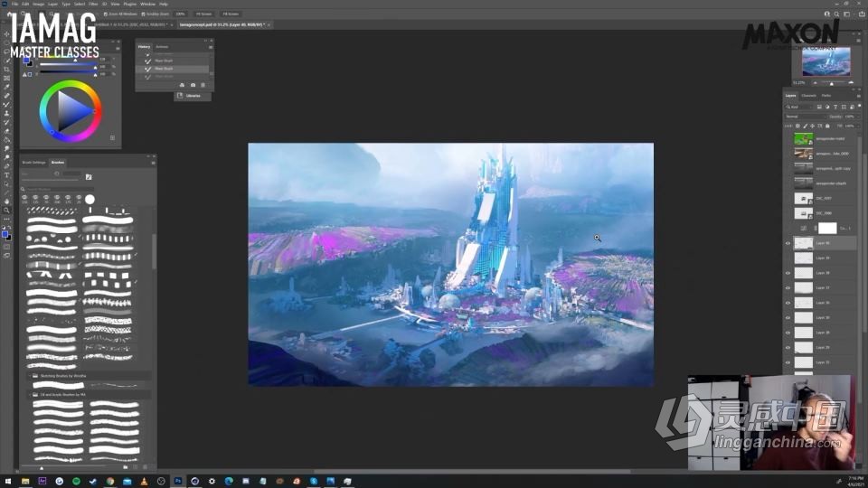The image size is (868, 488).
Task: Select Layer 39 in Layers panel
Action: tap(824, 258)
